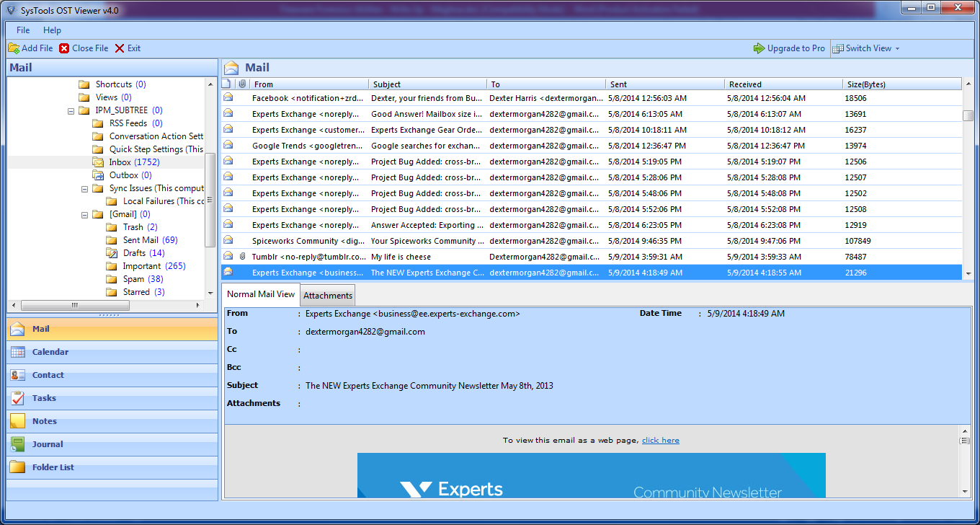Collapse the IPM_SUBTREE tree node
This screenshot has width=980, height=525.
[x=71, y=111]
